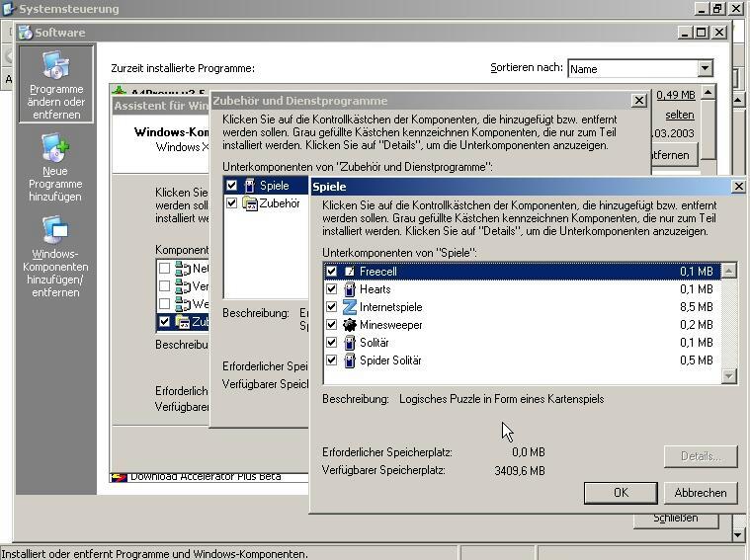
Task: Select Download Accelerator Plus Beta list entry
Action: pos(206,477)
